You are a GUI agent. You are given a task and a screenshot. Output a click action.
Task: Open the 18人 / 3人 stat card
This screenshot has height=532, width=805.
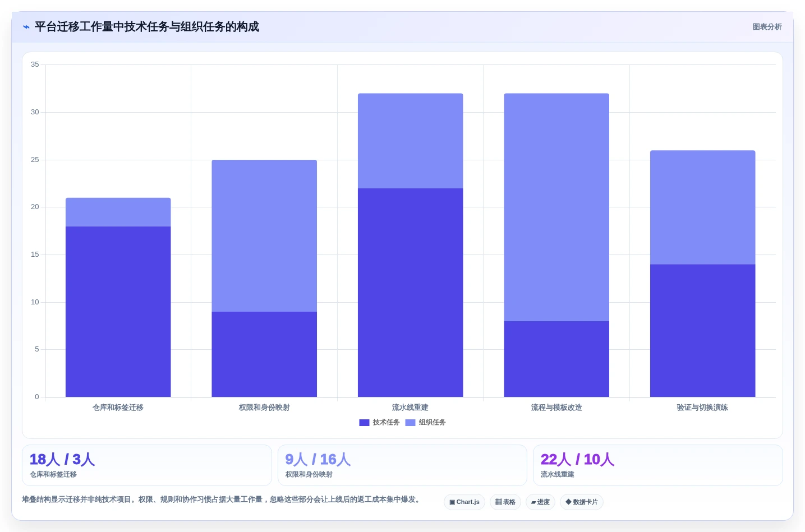(x=147, y=465)
